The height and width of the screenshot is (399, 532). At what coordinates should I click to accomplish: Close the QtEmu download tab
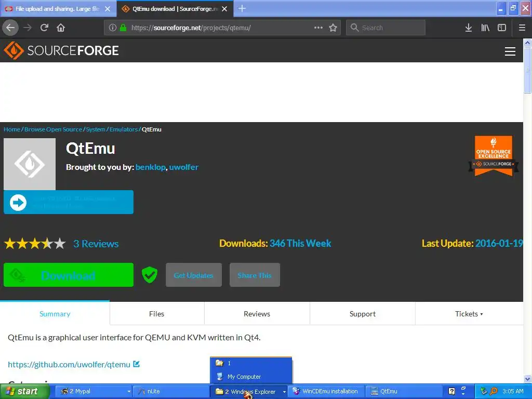click(224, 9)
